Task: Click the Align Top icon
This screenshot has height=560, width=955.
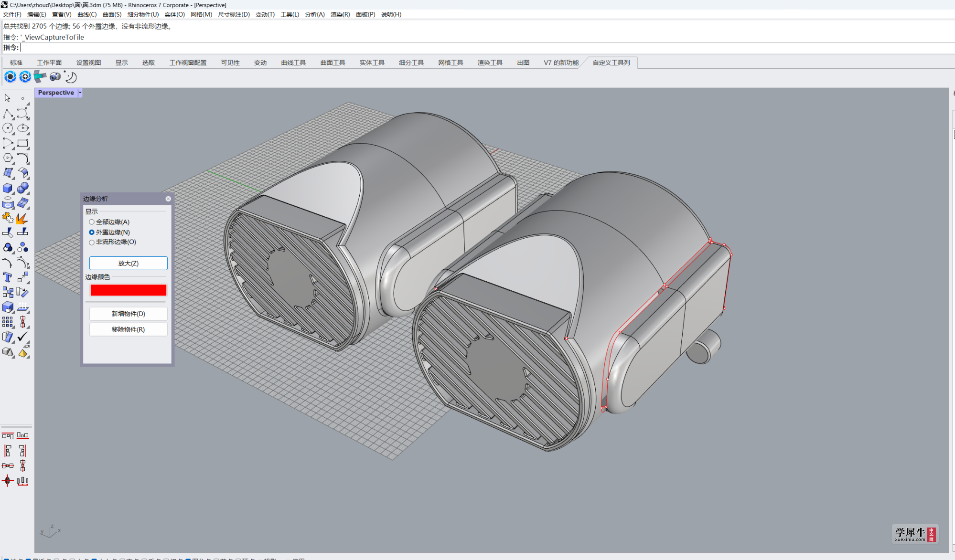Action: click(8, 435)
